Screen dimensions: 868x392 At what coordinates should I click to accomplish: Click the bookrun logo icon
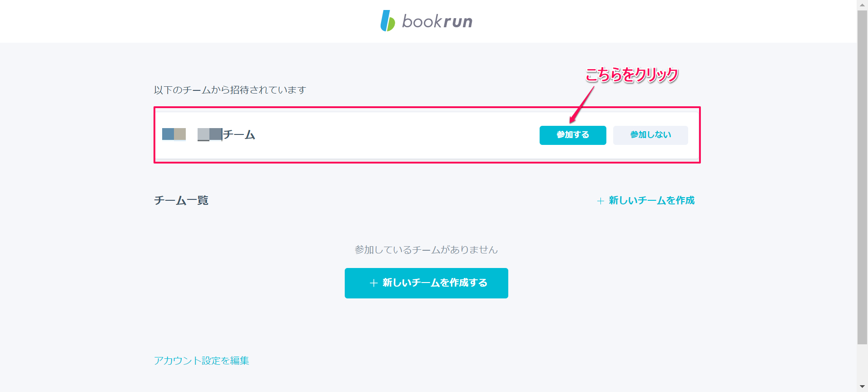[x=387, y=21]
